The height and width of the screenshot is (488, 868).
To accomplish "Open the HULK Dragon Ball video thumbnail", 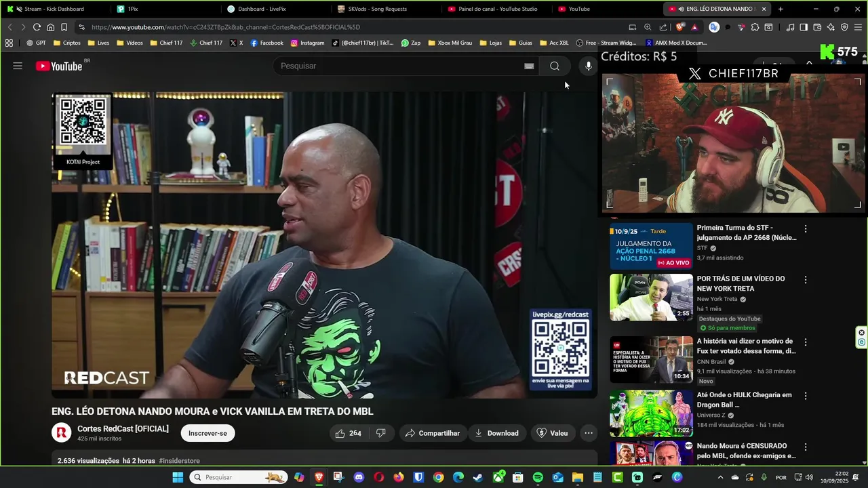I will click(x=651, y=413).
